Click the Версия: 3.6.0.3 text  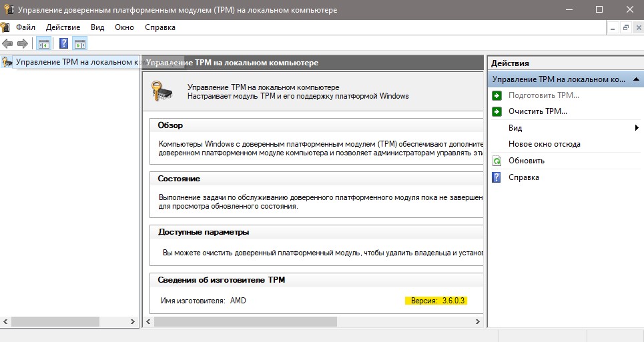pyautogui.click(x=438, y=301)
